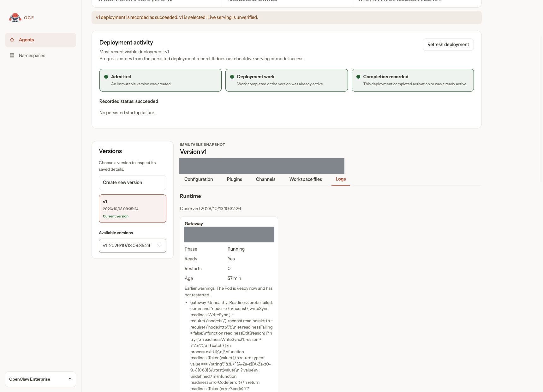Click 'No persisted startup failure.' text

point(127,113)
